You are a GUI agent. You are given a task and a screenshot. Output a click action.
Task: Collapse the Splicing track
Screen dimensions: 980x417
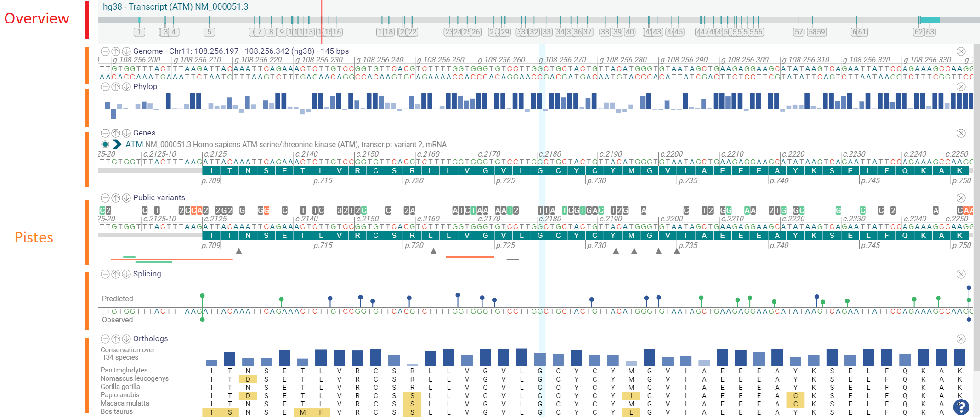(105, 274)
